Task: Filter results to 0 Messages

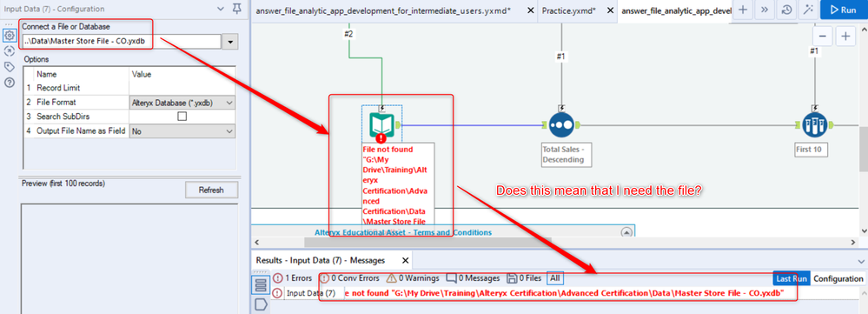Action: tap(473, 278)
